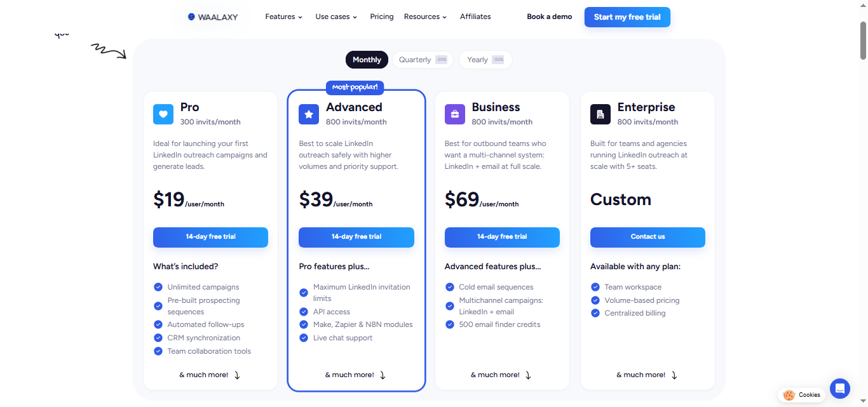Start Pro plan 14-day free trial
The width and height of the screenshot is (868, 407).
210,237
